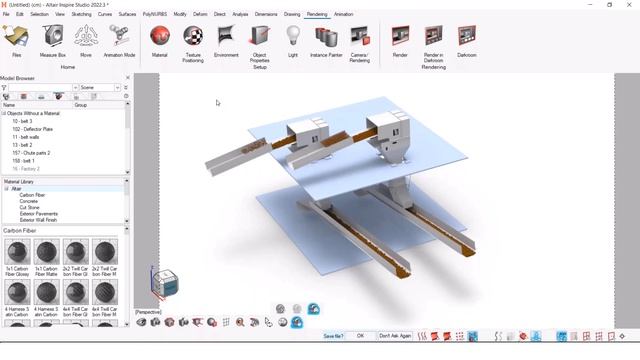Click the view cube in the viewport
Viewport: 640px width, 360px height.
tap(165, 282)
